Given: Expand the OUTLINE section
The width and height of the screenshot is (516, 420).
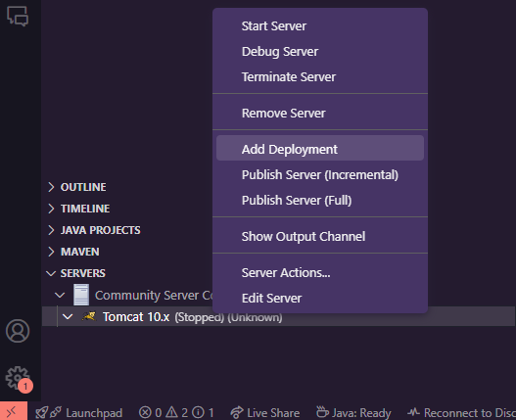Looking at the screenshot, I should point(51,187).
